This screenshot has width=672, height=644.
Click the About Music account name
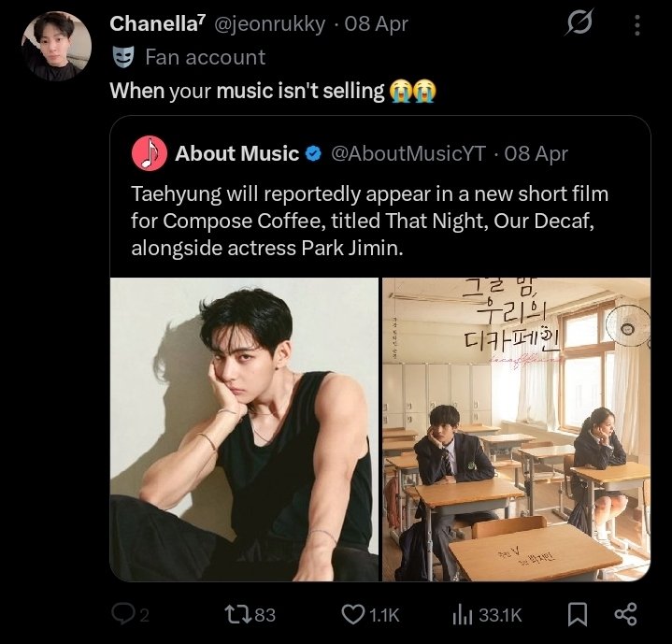(237, 153)
